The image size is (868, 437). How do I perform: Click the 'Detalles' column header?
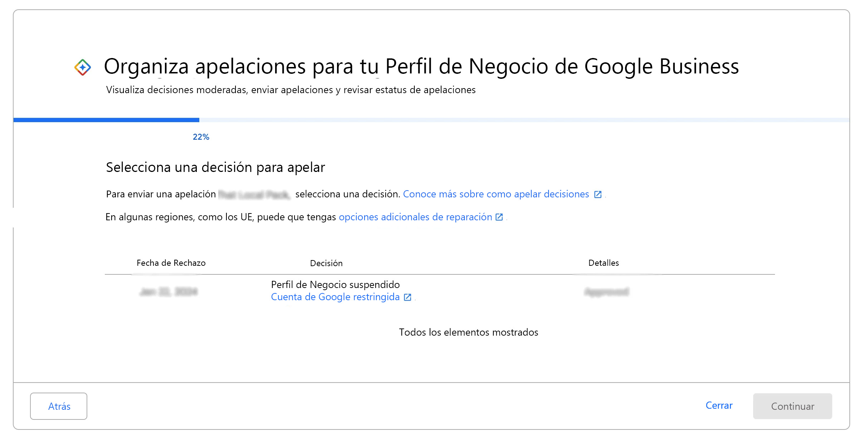(x=603, y=263)
